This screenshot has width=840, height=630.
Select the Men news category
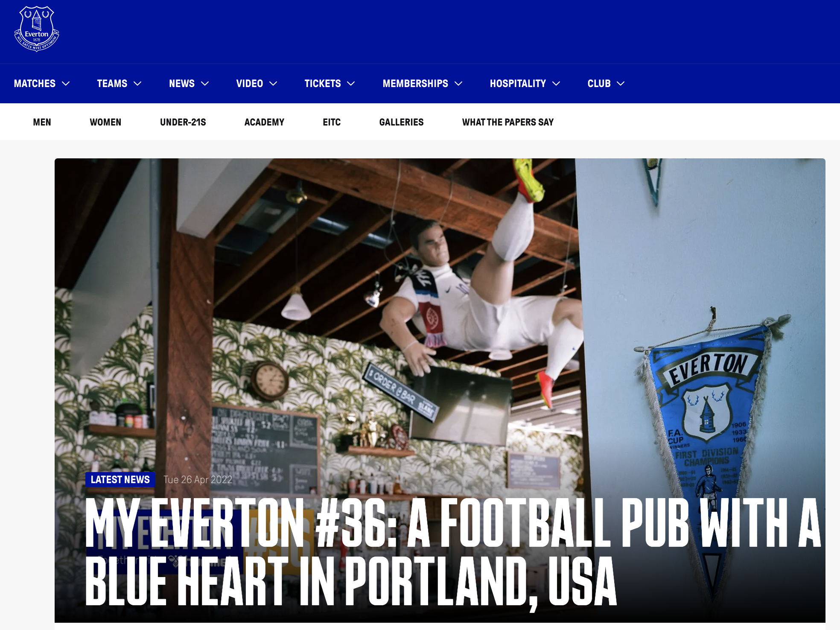click(x=42, y=122)
